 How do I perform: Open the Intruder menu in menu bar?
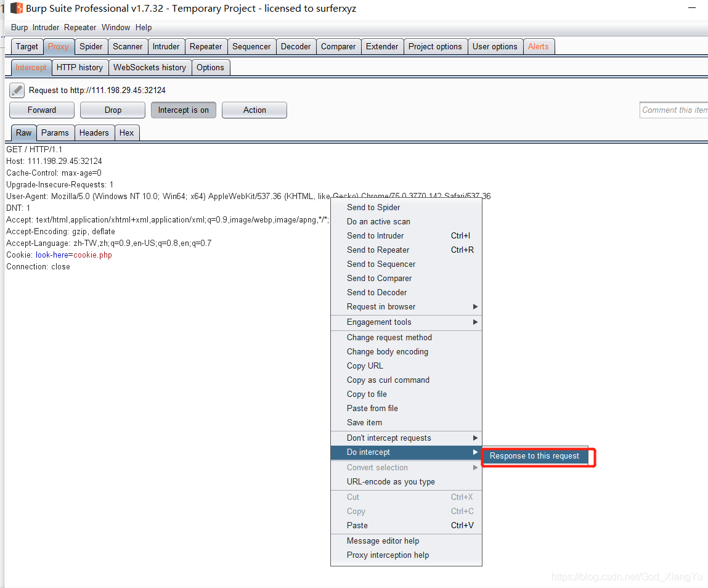[x=46, y=28]
